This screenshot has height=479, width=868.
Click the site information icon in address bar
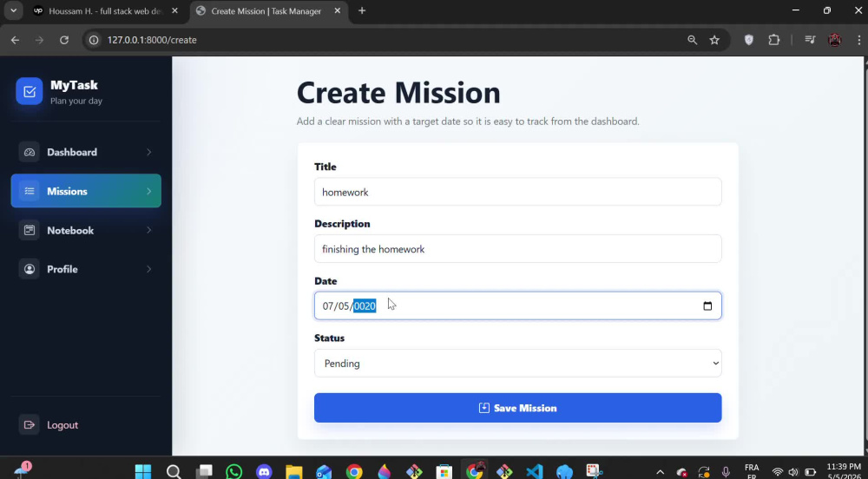pyautogui.click(x=94, y=40)
